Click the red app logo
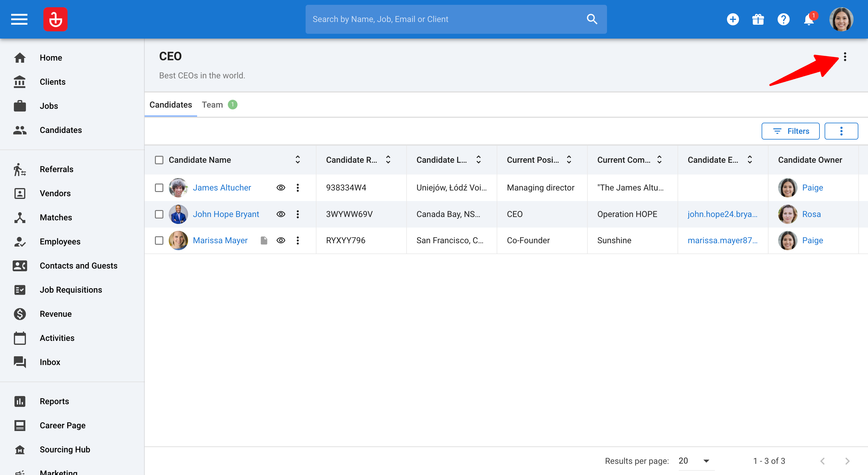This screenshot has width=868, height=475. (x=55, y=19)
